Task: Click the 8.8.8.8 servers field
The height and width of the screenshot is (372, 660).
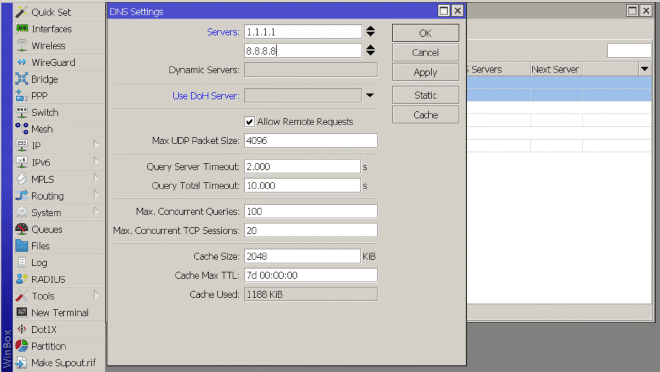Action: pos(303,51)
